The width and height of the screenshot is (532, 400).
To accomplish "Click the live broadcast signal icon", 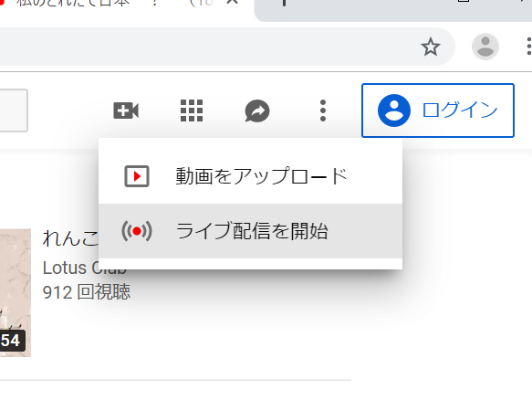I will pos(137,231).
